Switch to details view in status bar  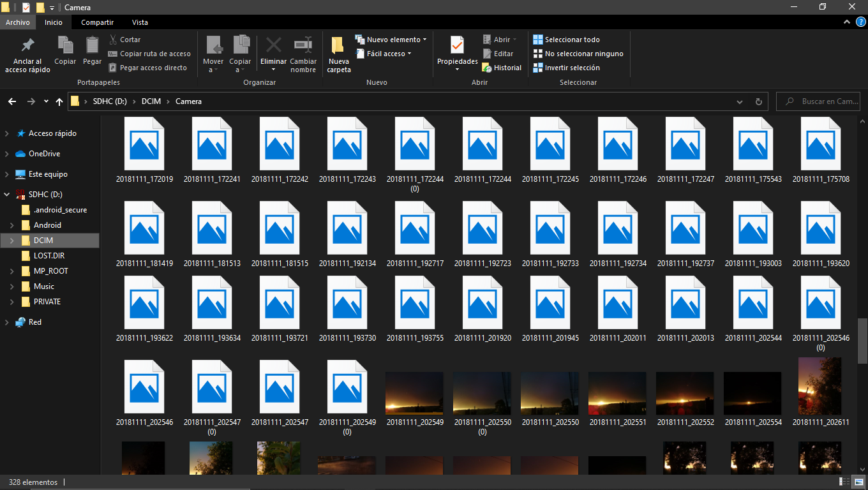point(844,482)
